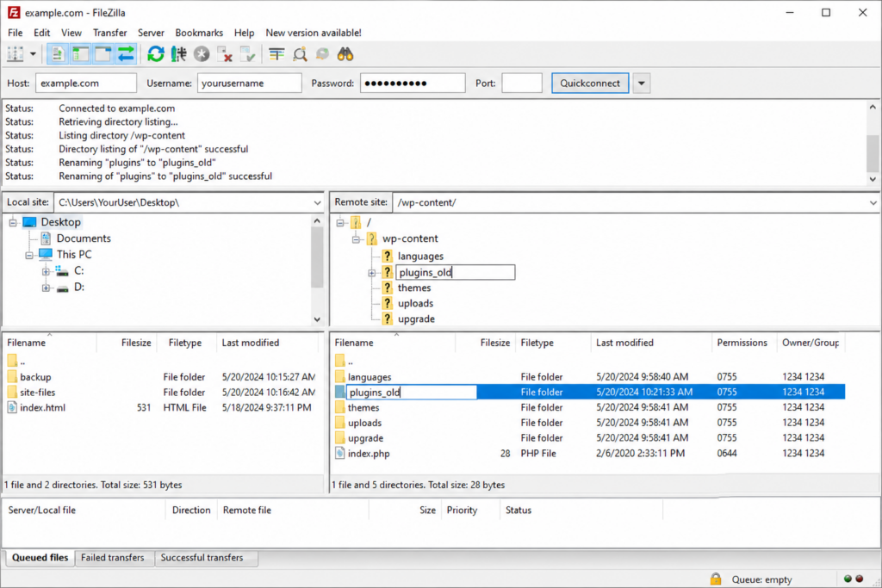Image resolution: width=882 pixels, height=588 pixels.
Task: Open the Quickconnect history dropdown
Action: pyautogui.click(x=641, y=84)
